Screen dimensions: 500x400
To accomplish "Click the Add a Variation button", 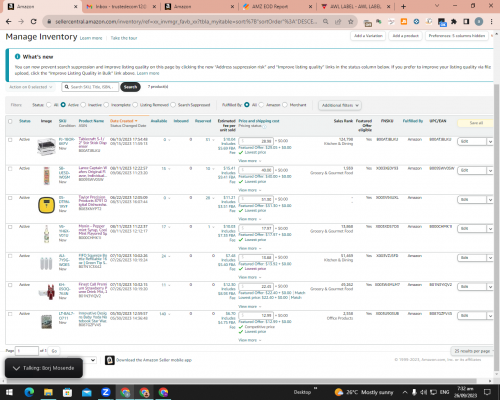I will [x=368, y=36].
